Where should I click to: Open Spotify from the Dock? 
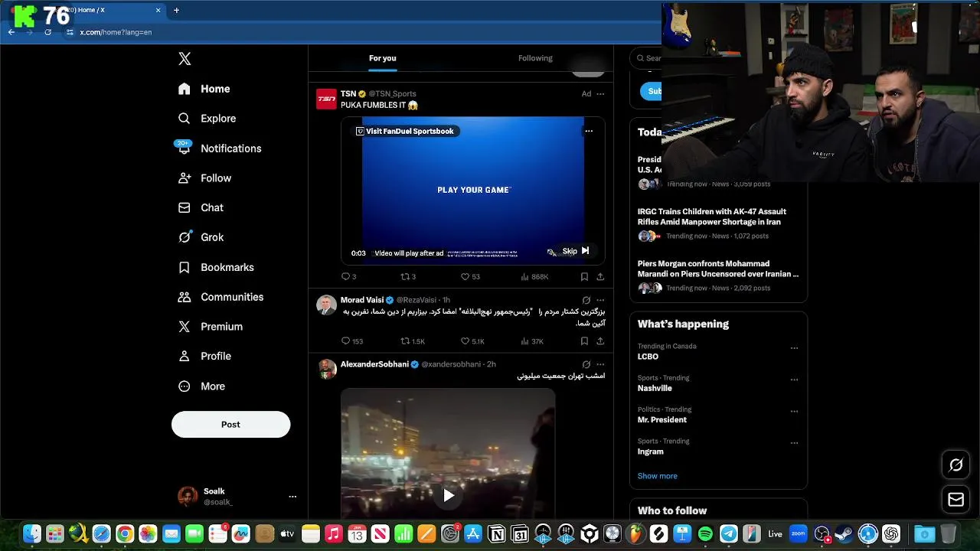click(706, 534)
